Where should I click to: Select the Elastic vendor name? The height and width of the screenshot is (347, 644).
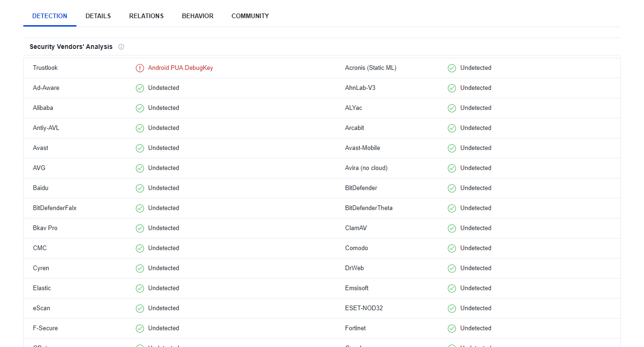(42, 288)
